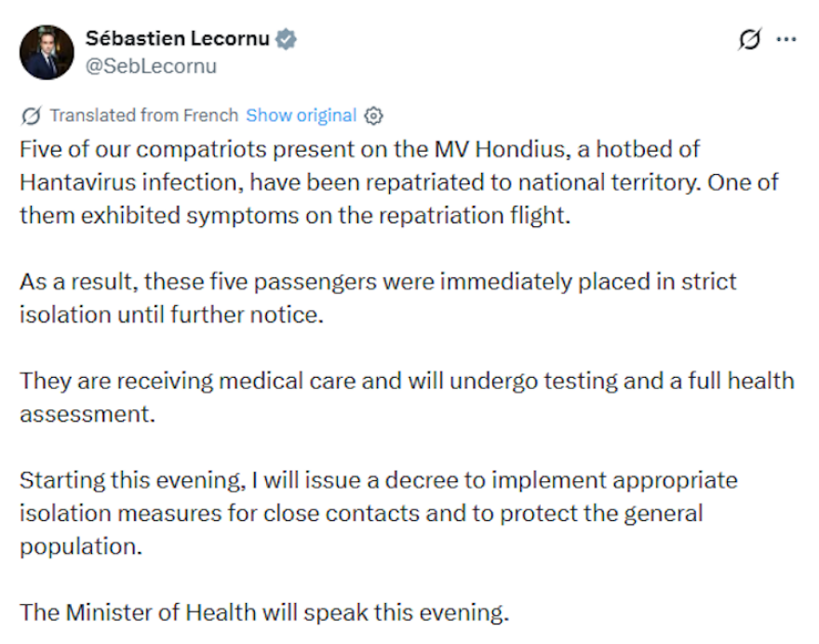Viewport: 819px width, 644px height.
Task: Click the line 'isolation until further notice.'
Action: (x=172, y=315)
